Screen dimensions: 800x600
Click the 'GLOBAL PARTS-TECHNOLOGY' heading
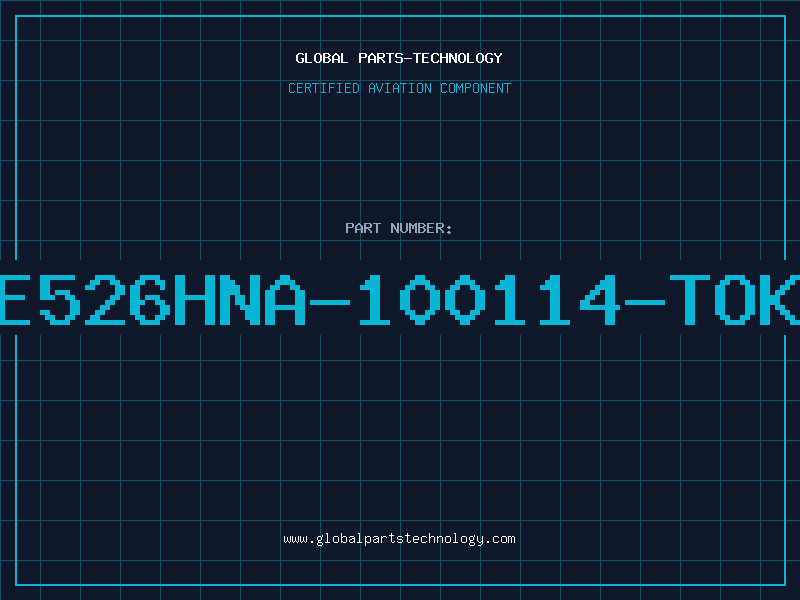pyautogui.click(x=399, y=58)
